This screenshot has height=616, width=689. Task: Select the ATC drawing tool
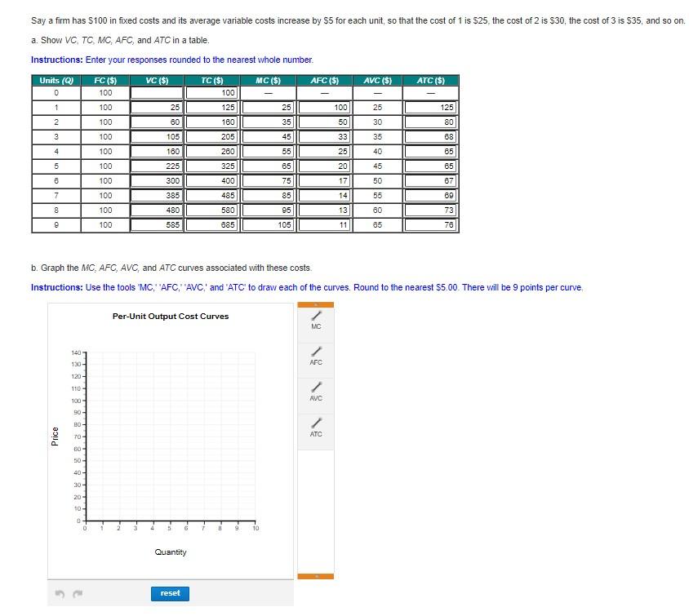pos(316,428)
